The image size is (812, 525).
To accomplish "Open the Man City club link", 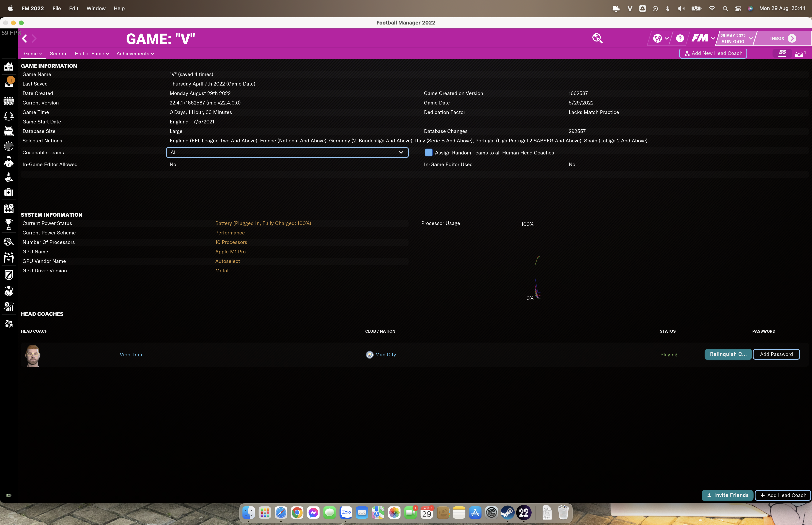I will pyautogui.click(x=385, y=355).
